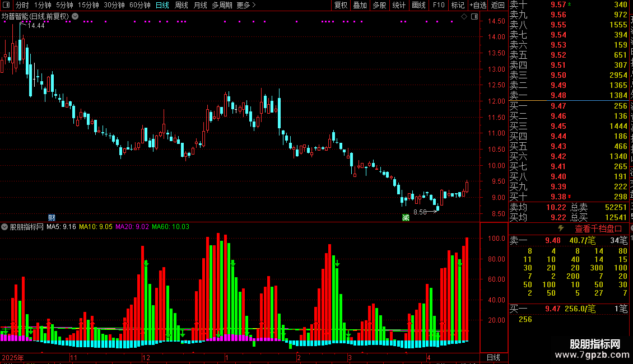This screenshot has width=633, height=364.
Task: Expand the 股朋指标网 indicator dropdown arrow
Action: (x=4, y=227)
